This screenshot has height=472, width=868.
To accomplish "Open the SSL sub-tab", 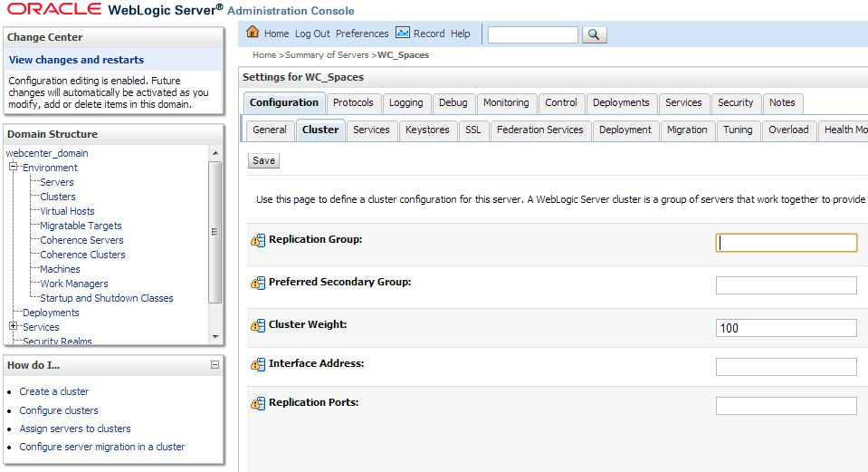I will click(x=472, y=130).
